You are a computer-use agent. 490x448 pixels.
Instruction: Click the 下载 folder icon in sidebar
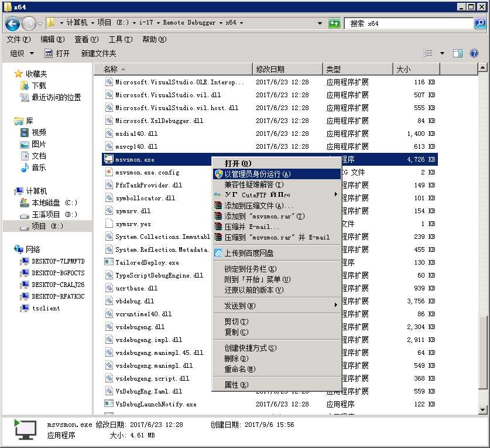point(25,86)
